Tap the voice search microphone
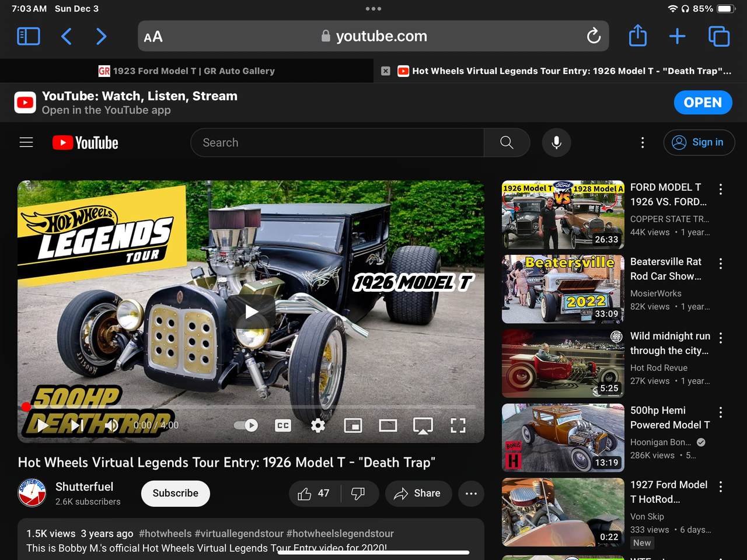This screenshot has width=747, height=560. [x=556, y=142]
